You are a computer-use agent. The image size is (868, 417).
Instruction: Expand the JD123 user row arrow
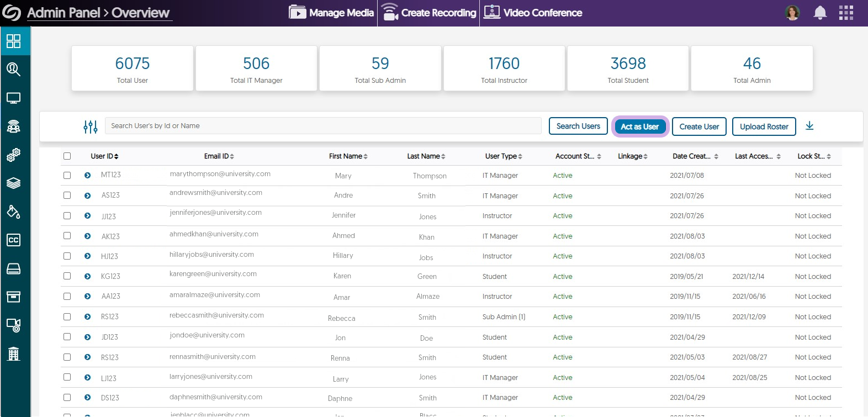point(87,337)
